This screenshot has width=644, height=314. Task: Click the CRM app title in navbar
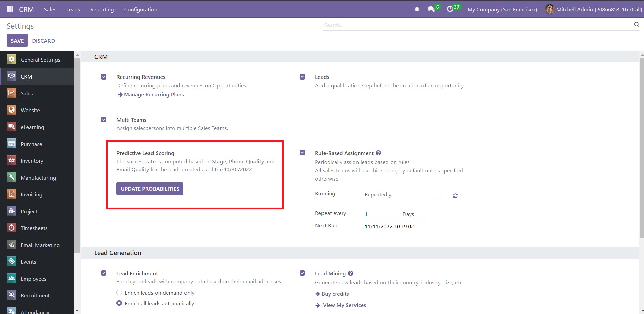point(26,9)
